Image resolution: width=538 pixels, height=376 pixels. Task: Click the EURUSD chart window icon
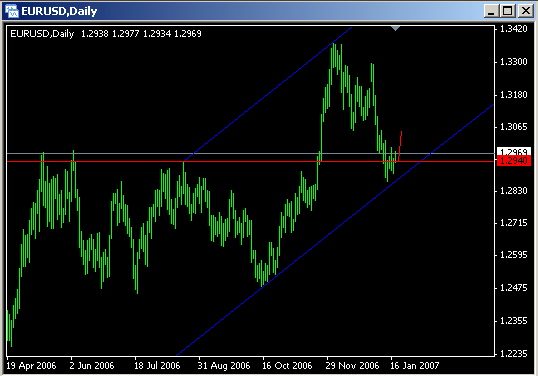(x=11, y=11)
